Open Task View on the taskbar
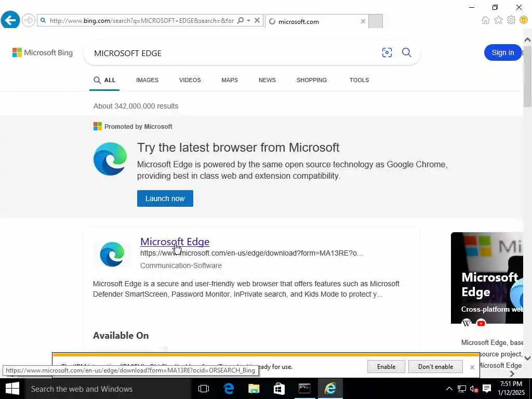This screenshot has width=532, height=399. click(x=204, y=389)
